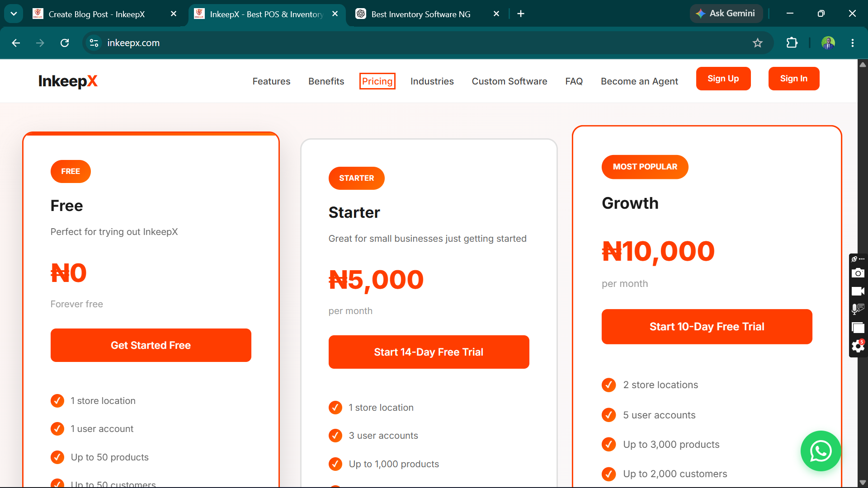Go to Become an Agent page
Image resolution: width=868 pixels, height=488 pixels.
point(639,81)
